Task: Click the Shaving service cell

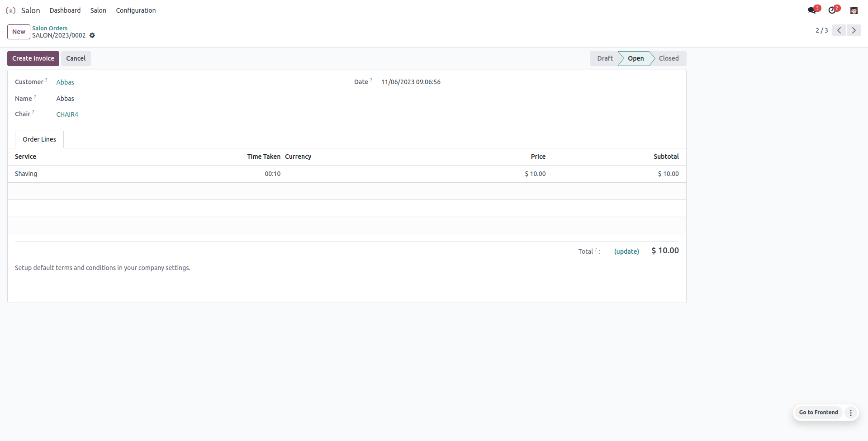Action: (26, 174)
